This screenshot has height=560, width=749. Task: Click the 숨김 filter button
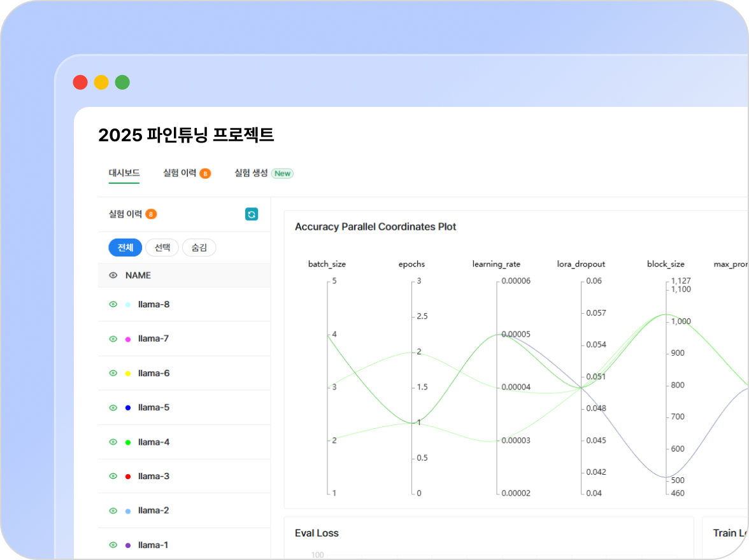pyautogui.click(x=199, y=248)
